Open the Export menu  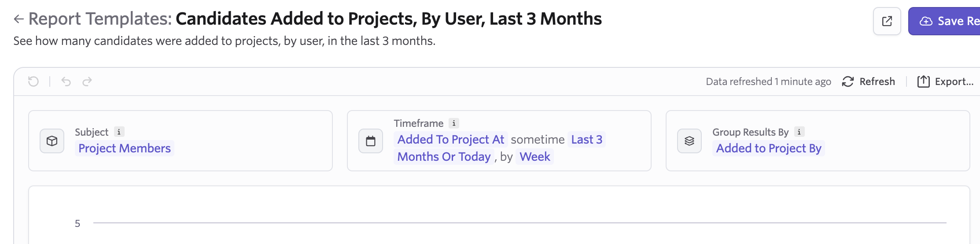tap(946, 81)
